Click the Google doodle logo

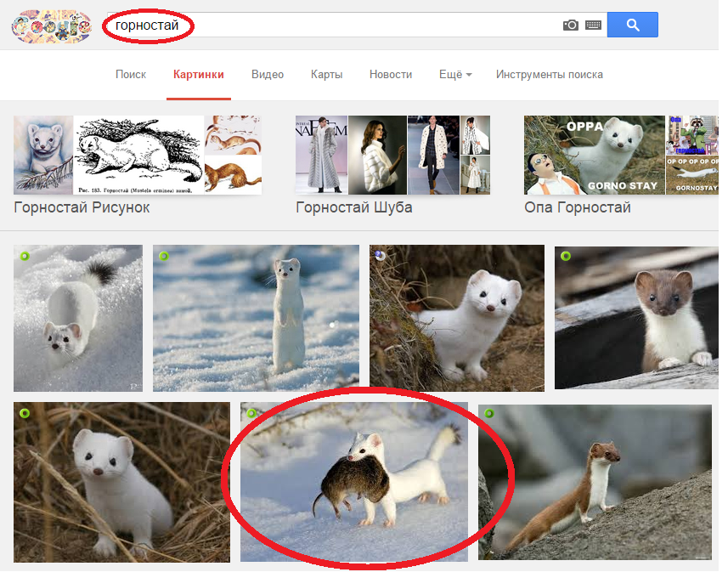pyautogui.click(x=51, y=25)
